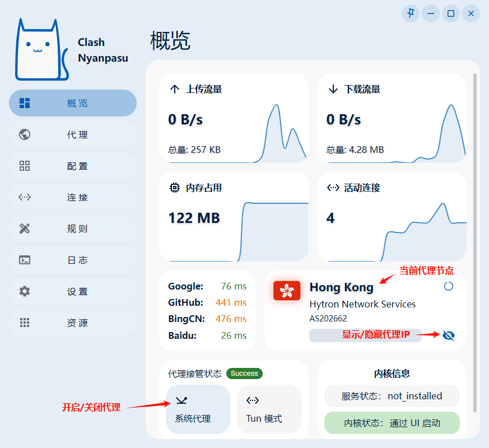Screen dimensions: 489x448
Task: Enable Tun 模式
Action: click(269, 409)
